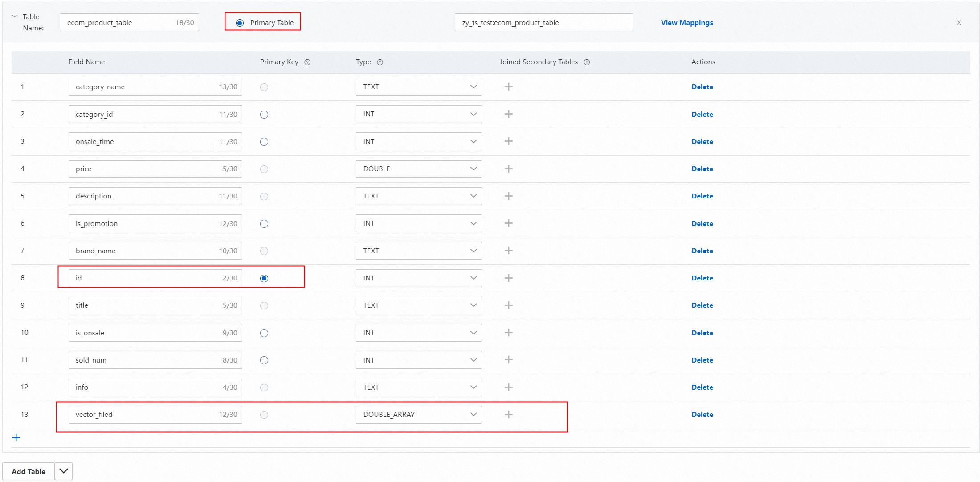Open Primary Key help tooltip icon
Image resolution: width=980 pixels, height=482 pixels.
click(307, 62)
